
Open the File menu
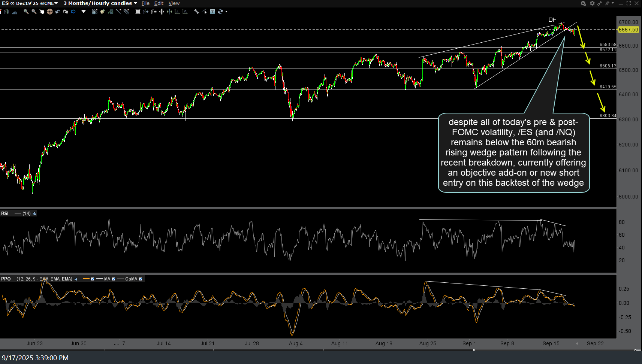click(x=145, y=3)
